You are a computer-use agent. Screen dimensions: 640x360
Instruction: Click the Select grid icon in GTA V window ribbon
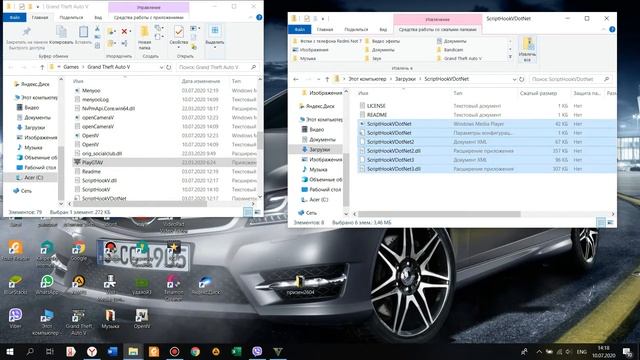tap(215, 31)
